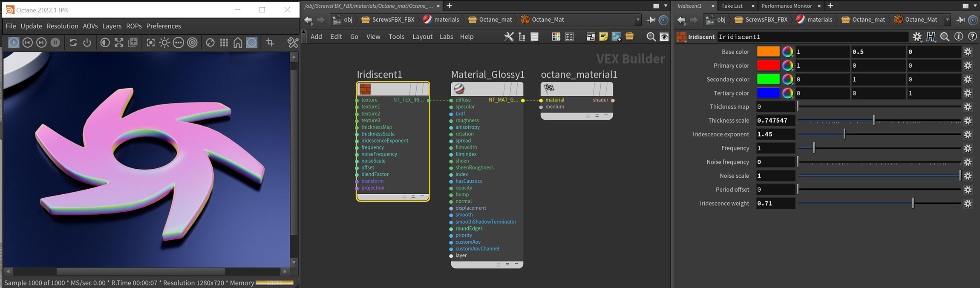Toggle the highlighted sphere button in IPR toolbar
This screenshot has width=980, height=288.
click(x=252, y=43)
